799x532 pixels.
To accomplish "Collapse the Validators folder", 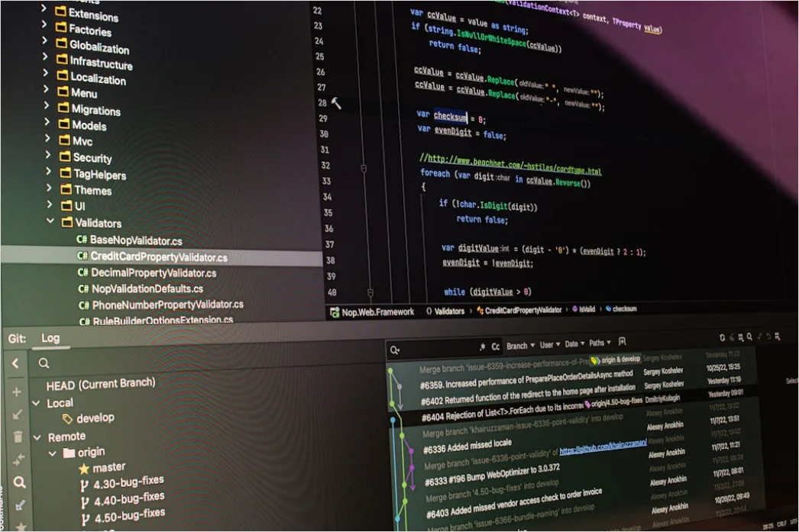I will (x=50, y=221).
